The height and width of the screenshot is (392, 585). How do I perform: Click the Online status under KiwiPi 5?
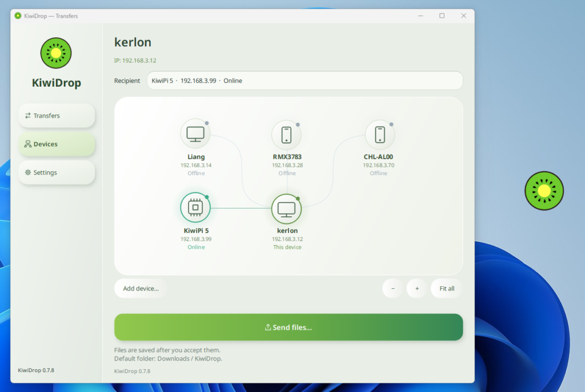click(x=196, y=247)
